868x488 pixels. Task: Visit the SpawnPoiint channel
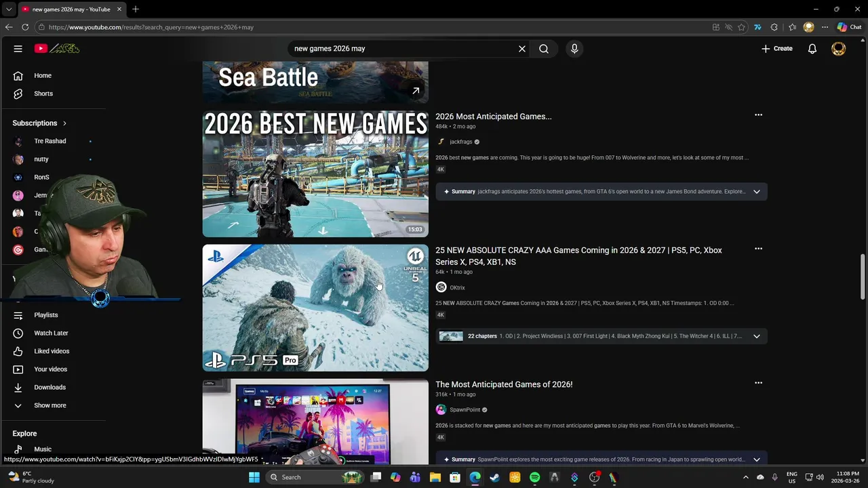(x=465, y=409)
